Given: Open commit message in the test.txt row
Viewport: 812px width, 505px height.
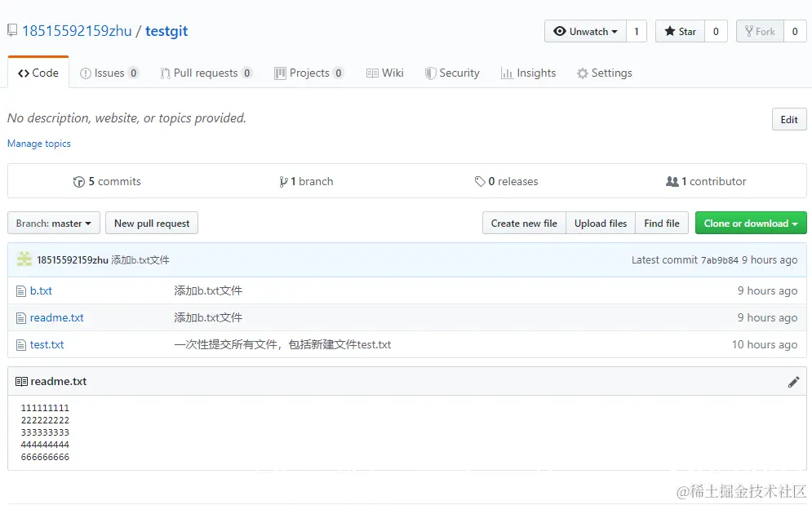Looking at the screenshot, I should [x=282, y=345].
